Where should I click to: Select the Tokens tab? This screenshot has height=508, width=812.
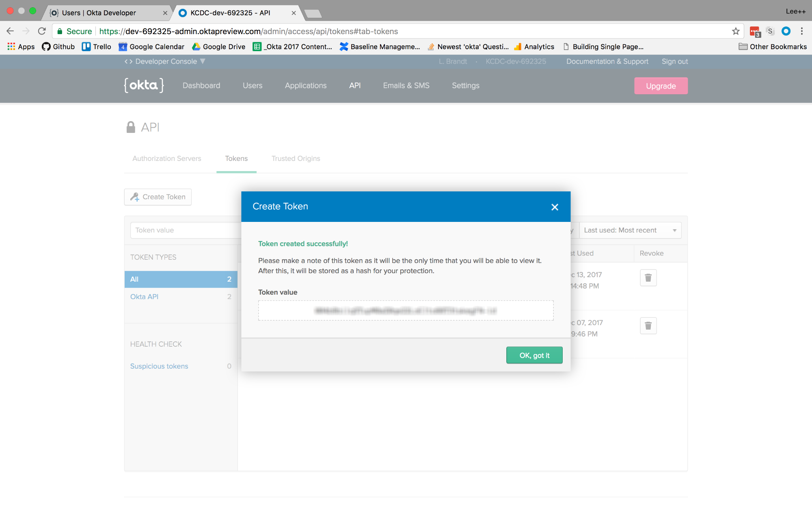pyautogui.click(x=236, y=158)
